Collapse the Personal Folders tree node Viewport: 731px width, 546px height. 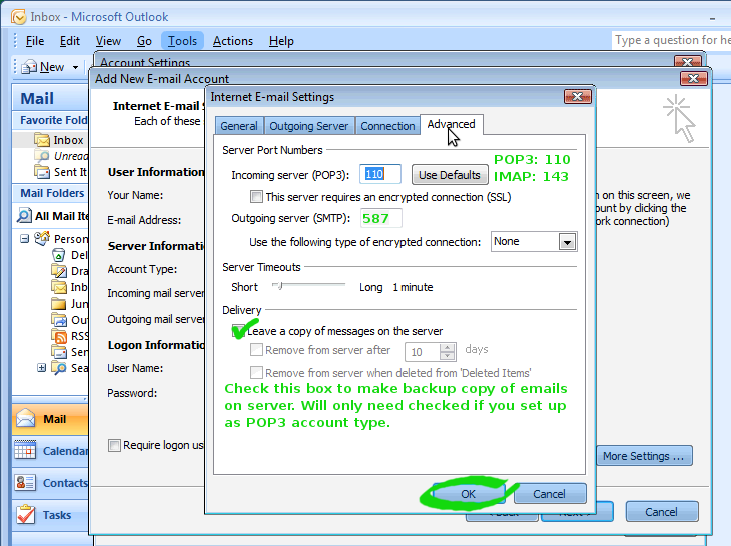[x=24, y=239]
